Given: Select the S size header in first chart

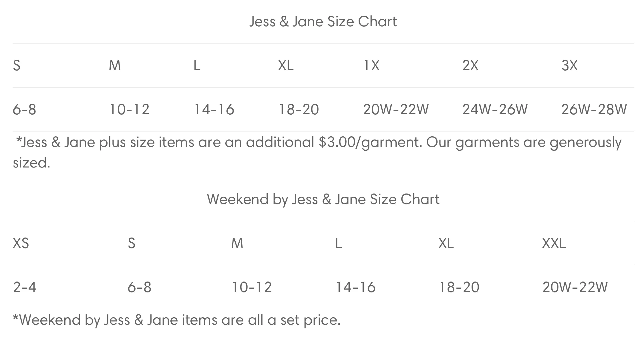Looking at the screenshot, I should [17, 65].
